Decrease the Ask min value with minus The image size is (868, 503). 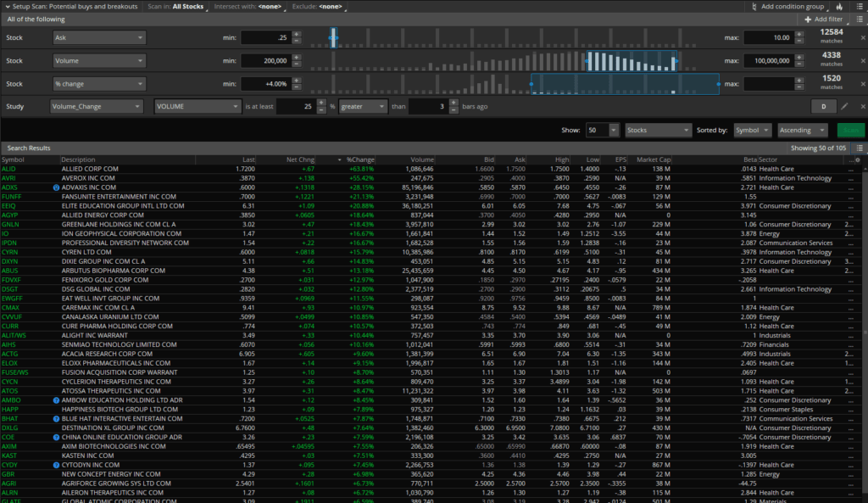[x=297, y=41]
